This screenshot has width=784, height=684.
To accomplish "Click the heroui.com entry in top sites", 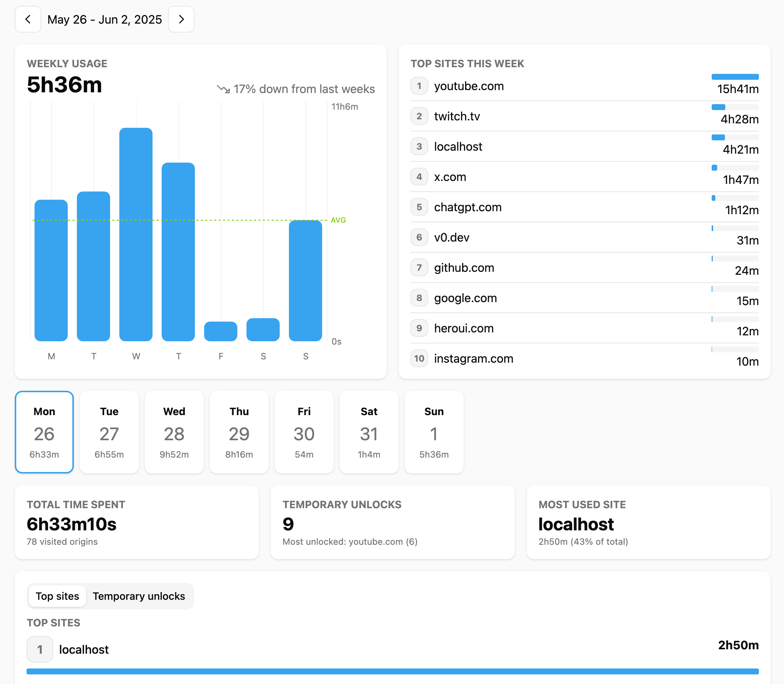I will pos(584,328).
